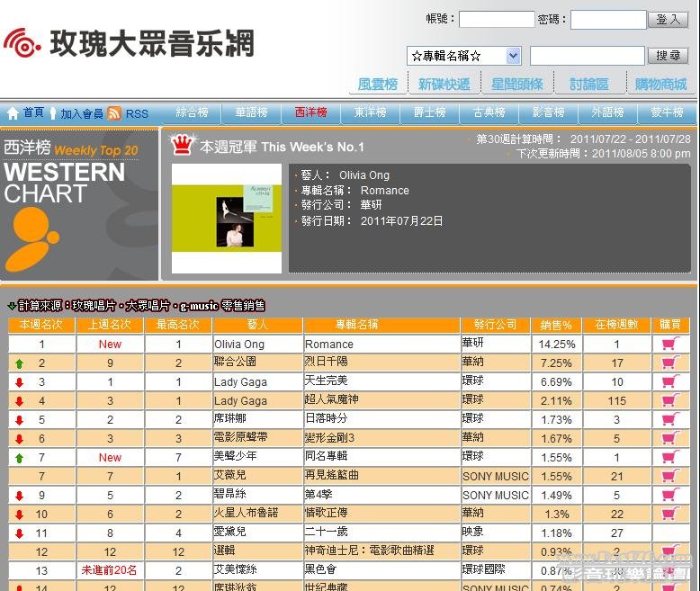Click the down arrow in 碧昂絲 row
Viewport: 700px width, 591px height.
19,496
